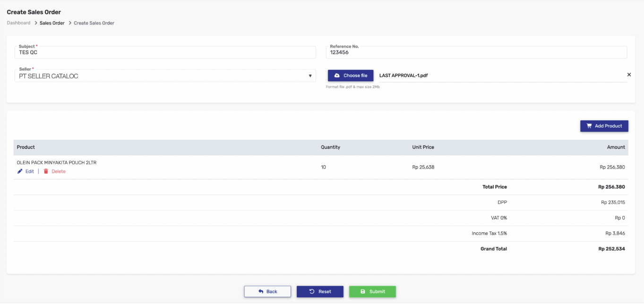644x304 pixels.
Task: Click the Amount column header
Action: (616, 147)
